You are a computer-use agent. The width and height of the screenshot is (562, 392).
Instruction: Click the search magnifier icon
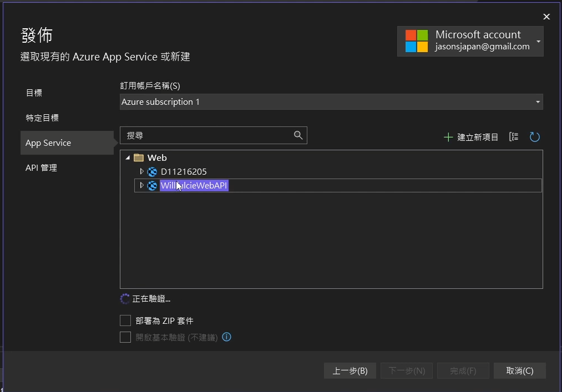click(x=298, y=135)
